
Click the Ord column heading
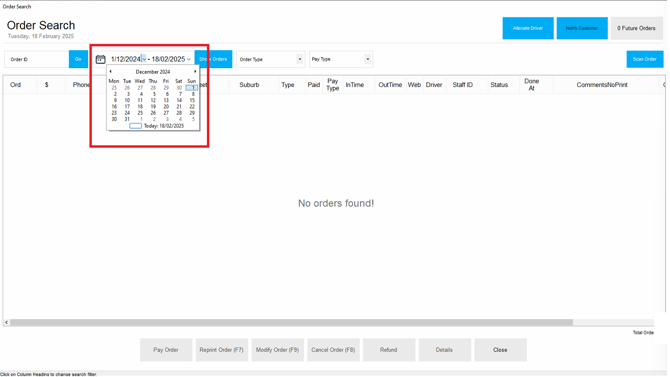pos(16,85)
